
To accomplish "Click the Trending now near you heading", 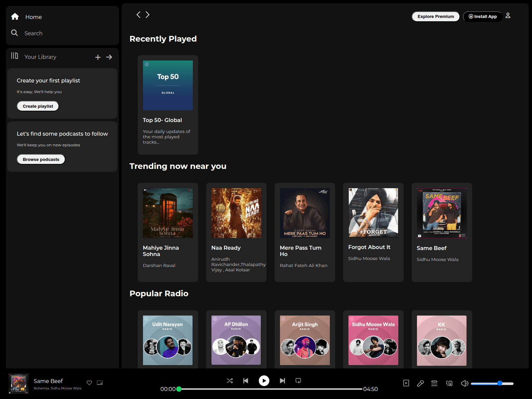I will pyautogui.click(x=178, y=166).
